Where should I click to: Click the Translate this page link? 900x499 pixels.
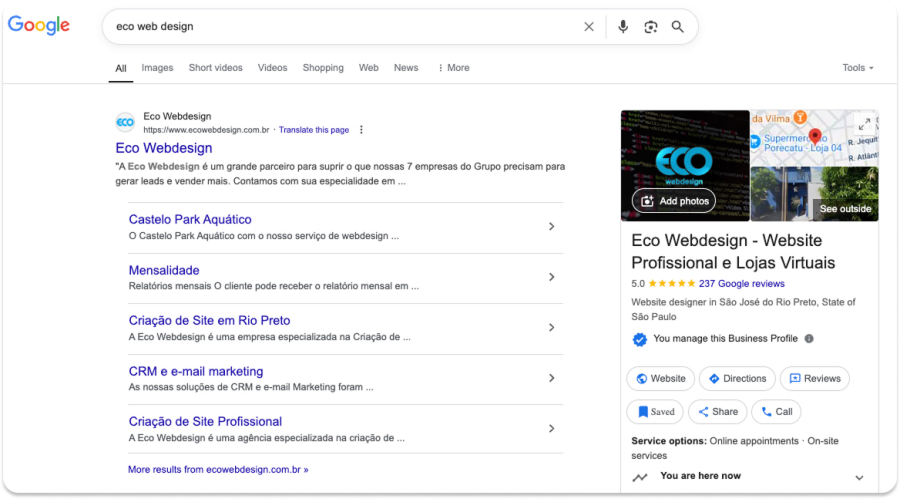314,130
